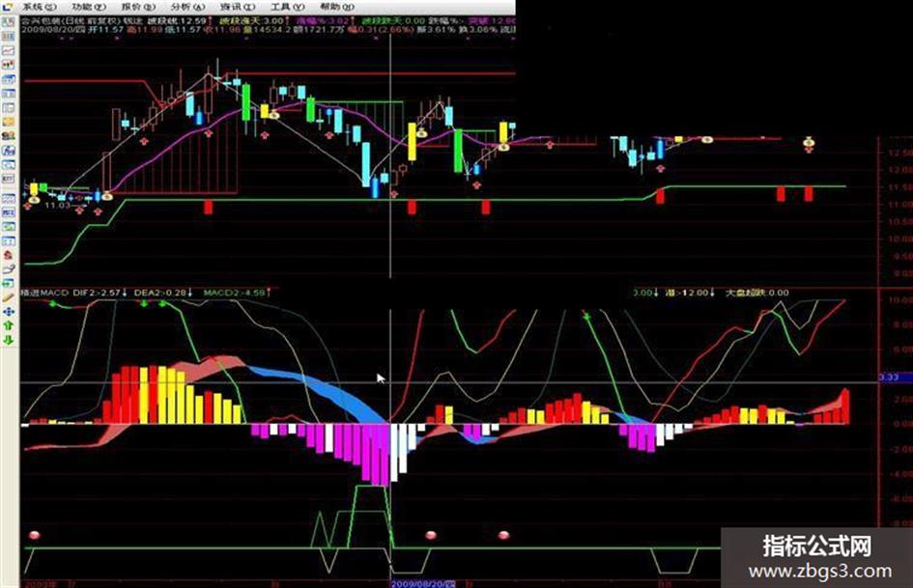
Task: Click the 波段线:12.59 value in header
Action: click(x=177, y=20)
